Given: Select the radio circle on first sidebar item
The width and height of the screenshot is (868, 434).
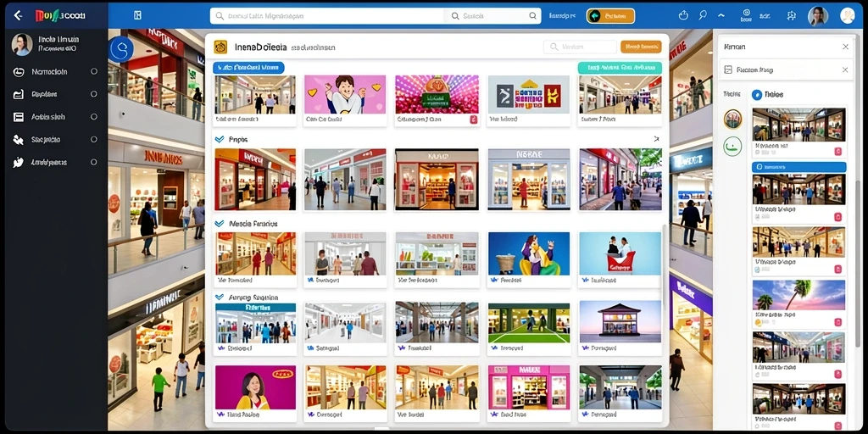Looking at the screenshot, I should pyautogui.click(x=93, y=71).
